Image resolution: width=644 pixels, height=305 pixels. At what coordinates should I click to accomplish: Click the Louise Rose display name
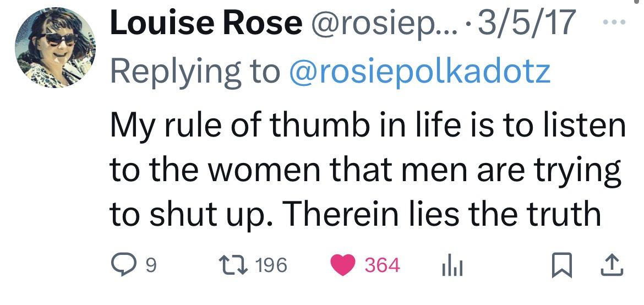(206, 23)
